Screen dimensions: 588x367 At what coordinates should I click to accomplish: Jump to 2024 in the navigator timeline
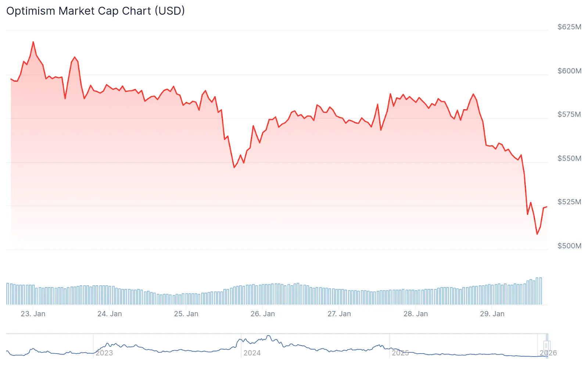click(x=252, y=353)
